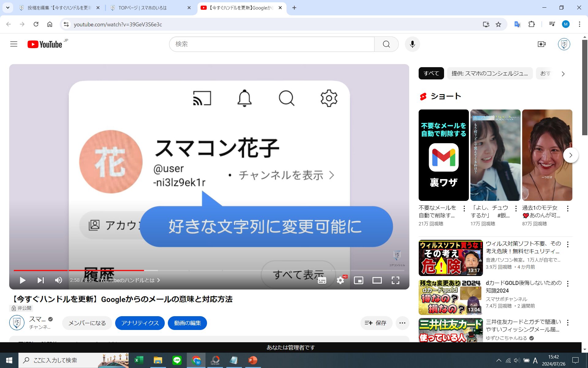588x368 pixels.
Task: Click the address bar URL
Action: [x=118, y=25]
